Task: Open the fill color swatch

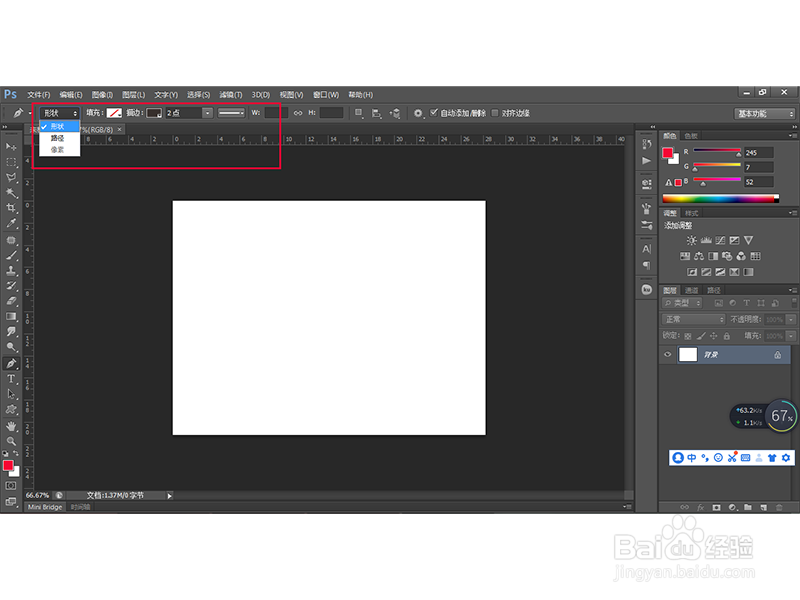Action: [114, 113]
